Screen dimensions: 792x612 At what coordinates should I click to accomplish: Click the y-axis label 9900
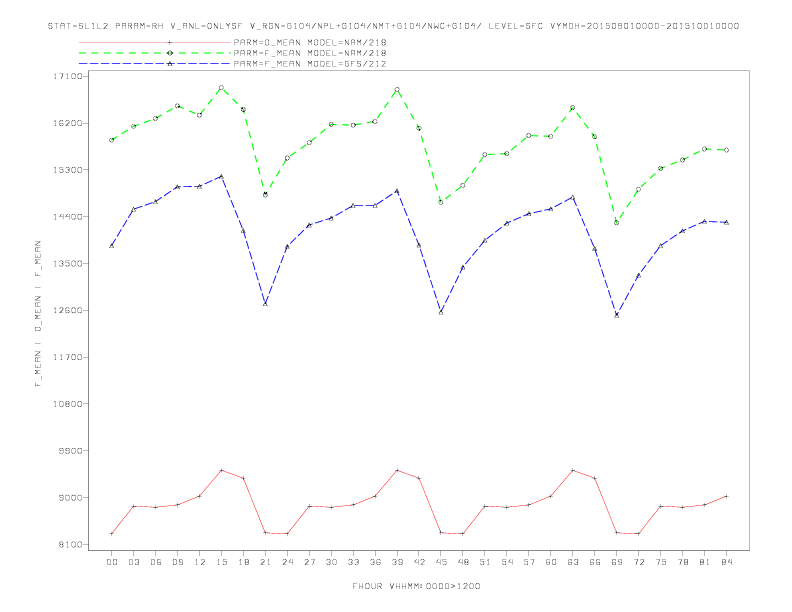pos(71,450)
